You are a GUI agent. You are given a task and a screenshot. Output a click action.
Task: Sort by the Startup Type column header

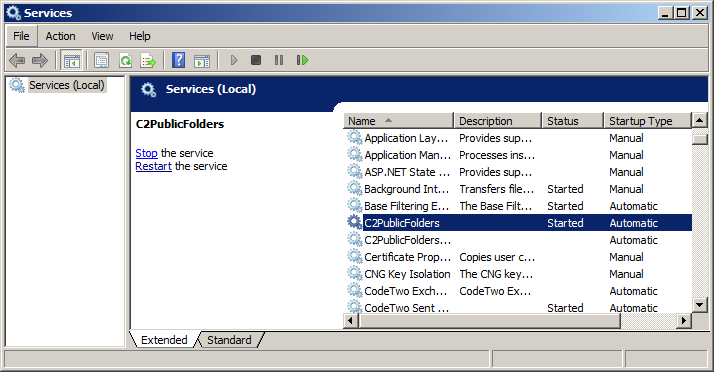pyautogui.click(x=648, y=121)
